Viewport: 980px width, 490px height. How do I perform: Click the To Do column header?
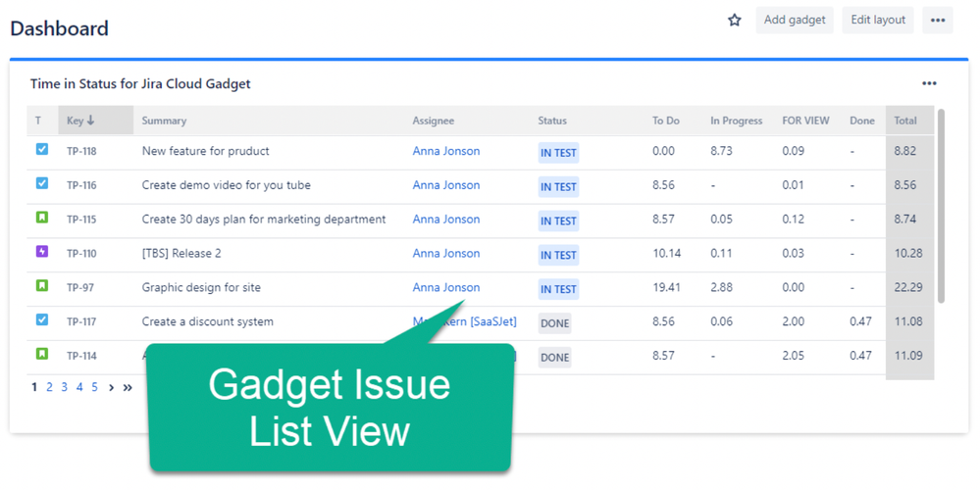[666, 122]
